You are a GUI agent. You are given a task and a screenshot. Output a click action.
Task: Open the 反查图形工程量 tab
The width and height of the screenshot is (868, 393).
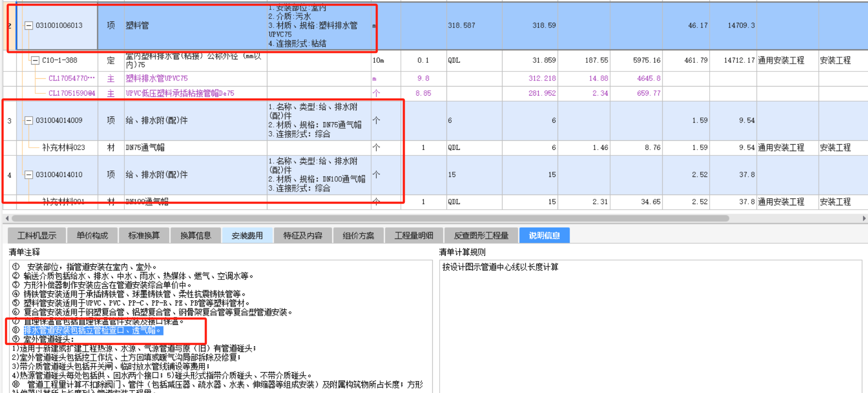point(481,235)
